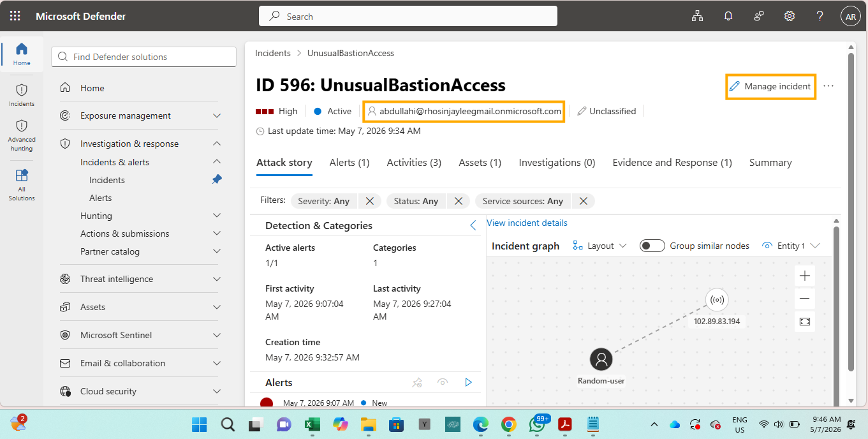
Task: Open the app launcher waffle icon
Action: pyautogui.click(x=15, y=16)
